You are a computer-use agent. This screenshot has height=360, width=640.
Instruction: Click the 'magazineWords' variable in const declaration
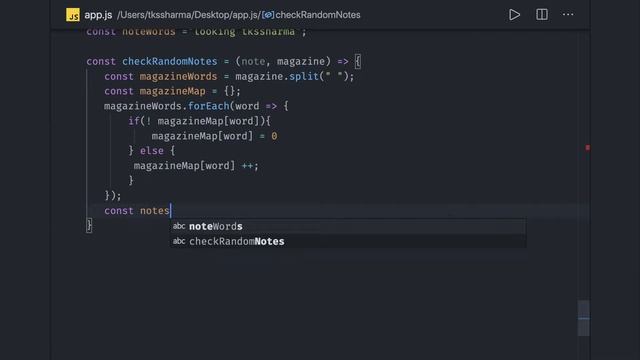pyautogui.click(x=178, y=76)
